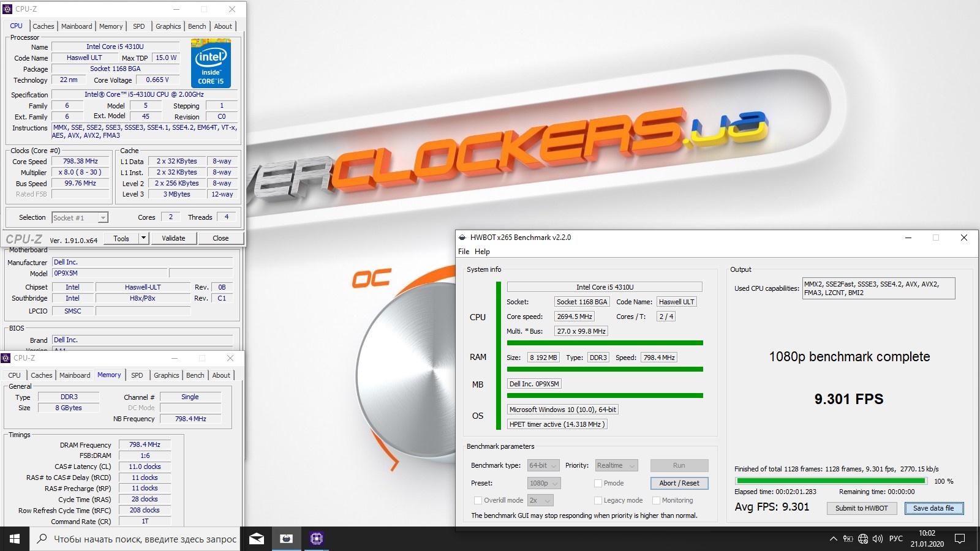Click the HWBOT x265 Benchmark title bar icon
The width and height of the screenshot is (980, 551).
click(x=462, y=238)
